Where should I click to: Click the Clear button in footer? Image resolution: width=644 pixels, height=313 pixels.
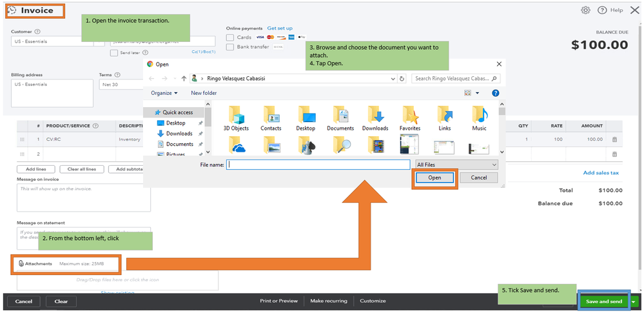tap(61, 301)
